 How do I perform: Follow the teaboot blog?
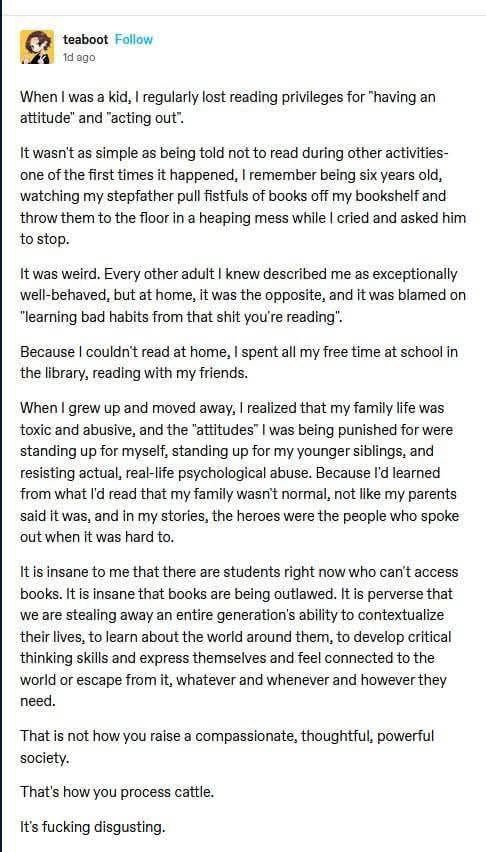[134, 40]
